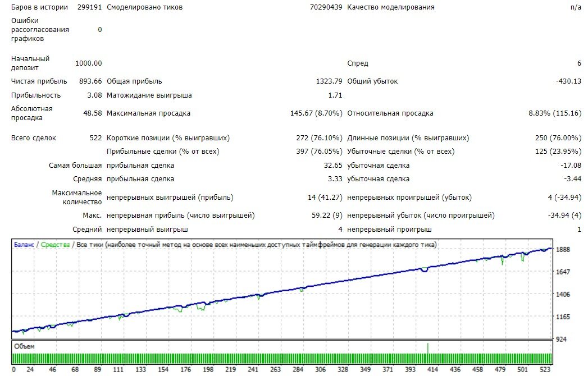Click trade number 523 on the axis
Image resolution: width=588 pixels, height=376 pixels.
pos(545,370)
